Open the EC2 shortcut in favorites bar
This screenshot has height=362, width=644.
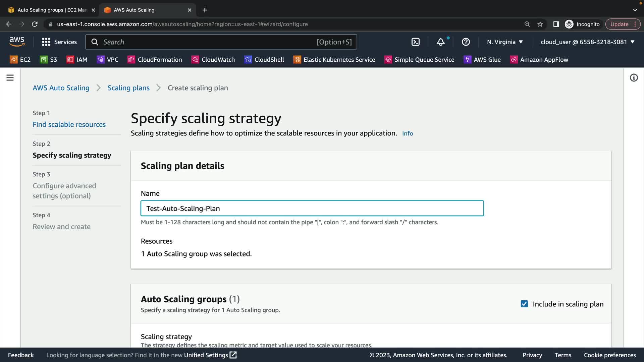point(20,60)
